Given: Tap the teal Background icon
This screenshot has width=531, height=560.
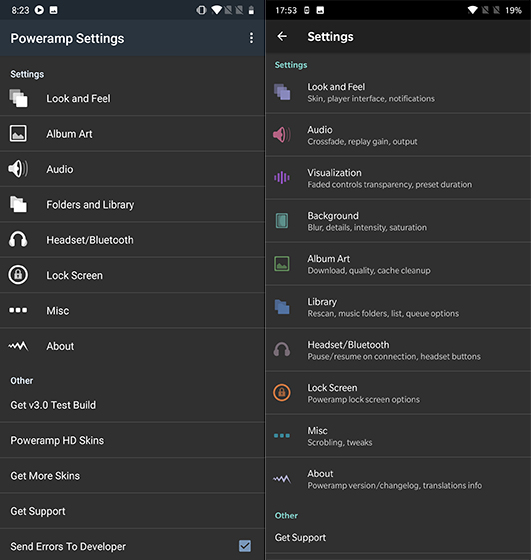Looking at the screenshot, I should coord(282,221).
